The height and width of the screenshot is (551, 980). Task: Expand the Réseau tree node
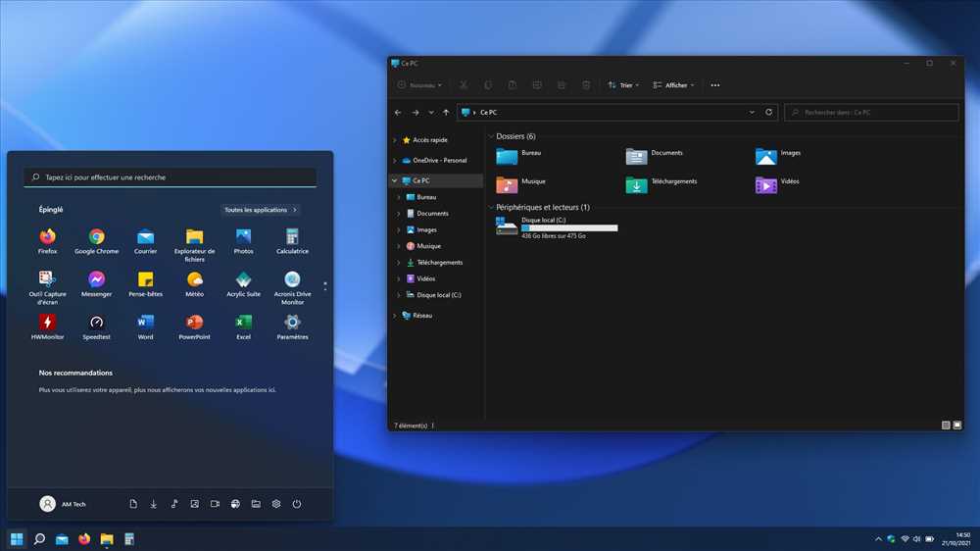(x=394, y=316)
